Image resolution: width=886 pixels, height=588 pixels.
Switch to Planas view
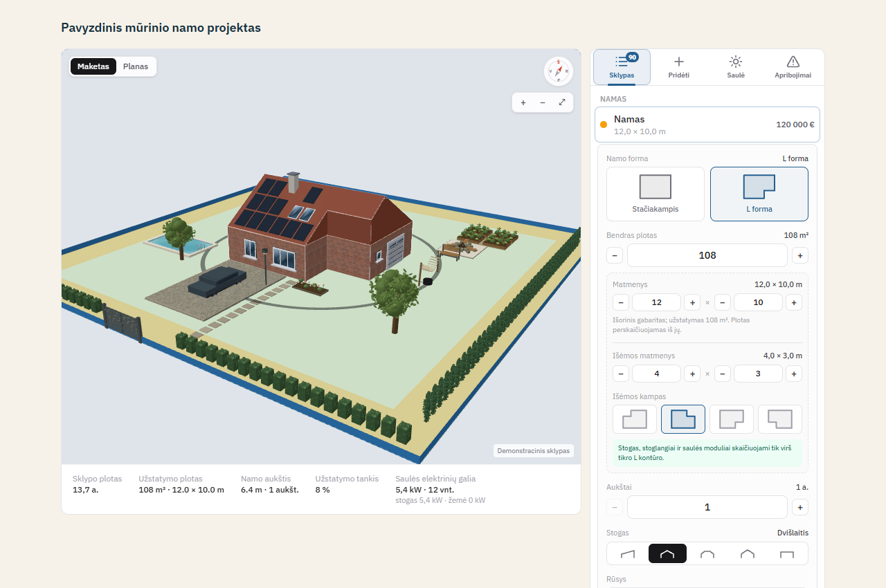pos(136,66)
